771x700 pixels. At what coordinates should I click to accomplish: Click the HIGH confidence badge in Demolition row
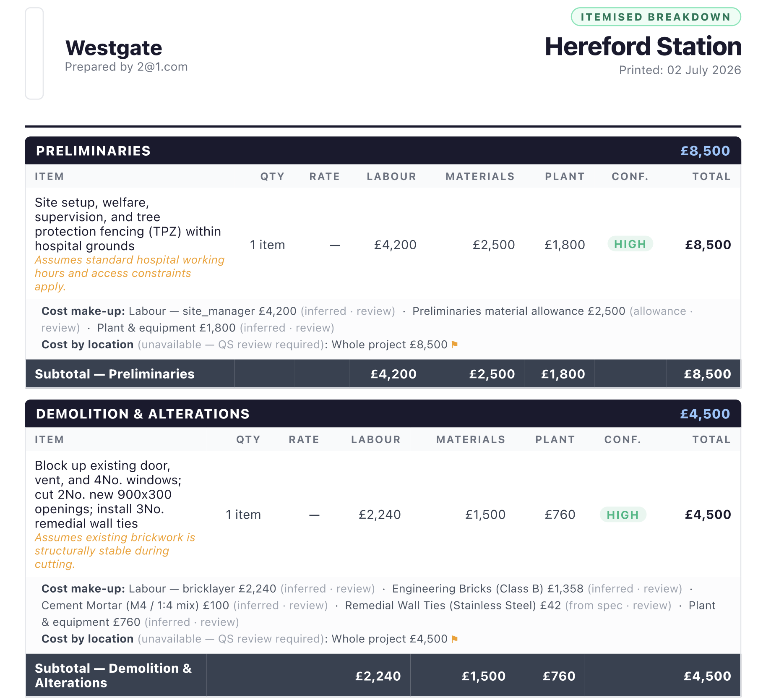pyautogui.click(x=623, y=515)
